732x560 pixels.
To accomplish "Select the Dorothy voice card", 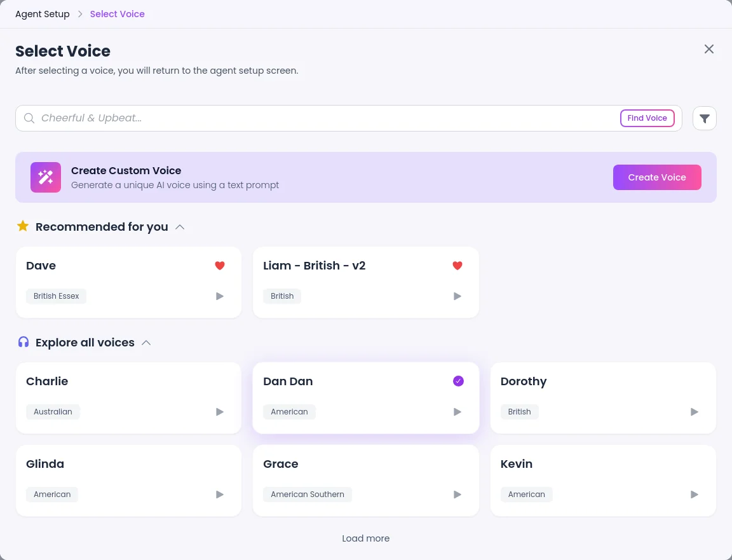I will [x=603, y=398].
